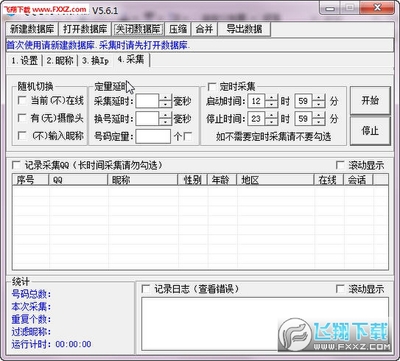Check the 定时采集 option
This screenshot has height=361, width=400.
point(212,87)
